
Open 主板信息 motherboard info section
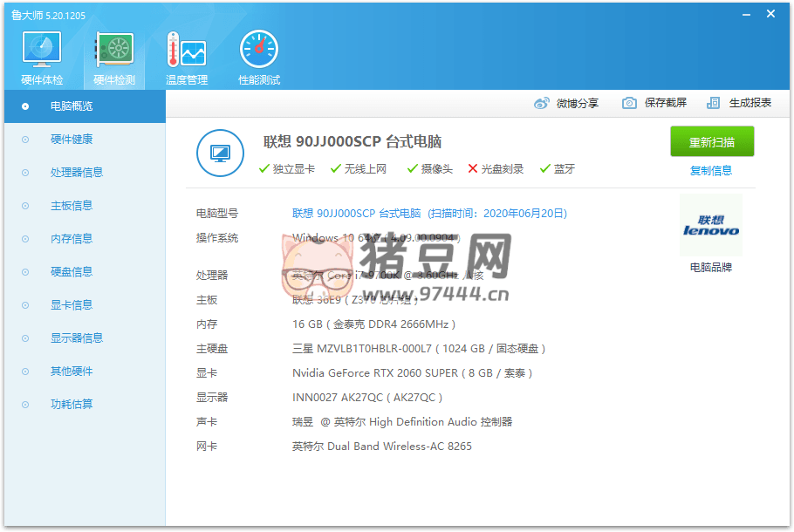[72, 206]
